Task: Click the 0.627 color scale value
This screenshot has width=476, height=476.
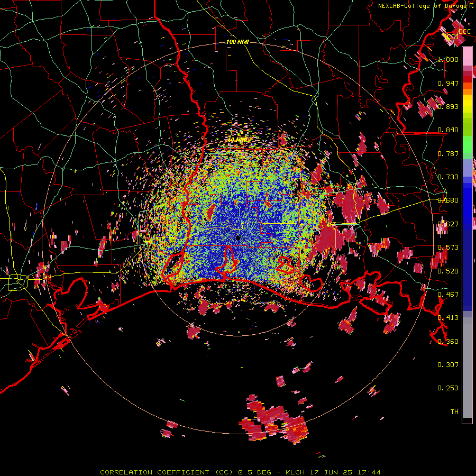Action: [448, 224]
